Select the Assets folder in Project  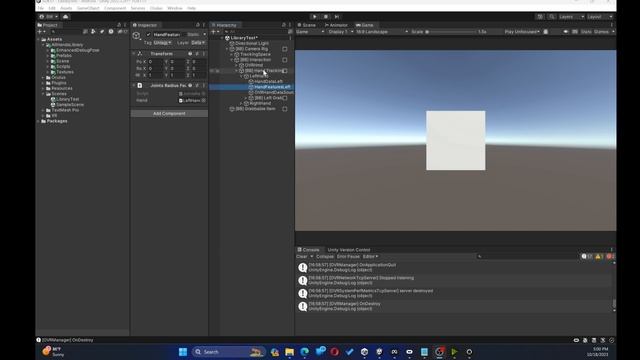tap(54, 40)
